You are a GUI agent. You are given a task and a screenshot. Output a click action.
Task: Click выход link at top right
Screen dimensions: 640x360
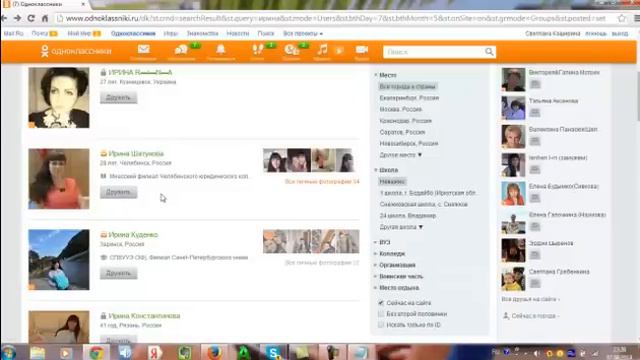[x=620, y=33]
